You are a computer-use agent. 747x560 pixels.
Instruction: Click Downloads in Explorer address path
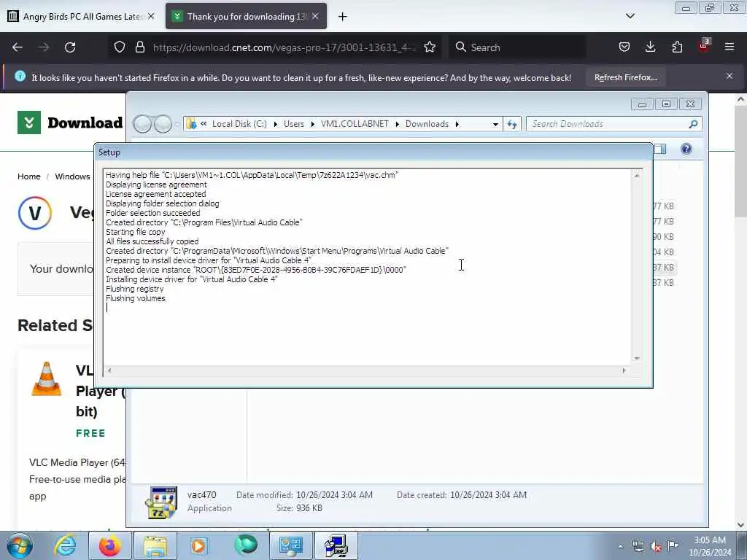click(427, 124)
